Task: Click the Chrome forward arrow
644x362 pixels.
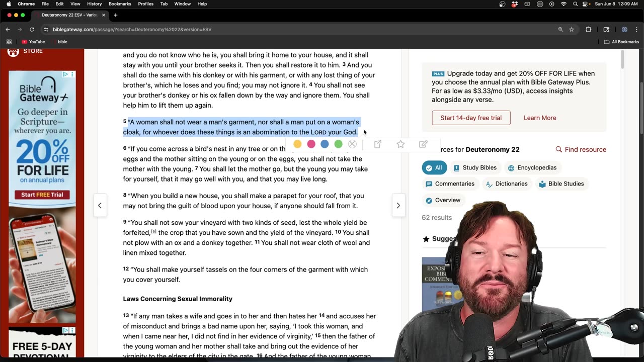Action: (x=20, y=30)
